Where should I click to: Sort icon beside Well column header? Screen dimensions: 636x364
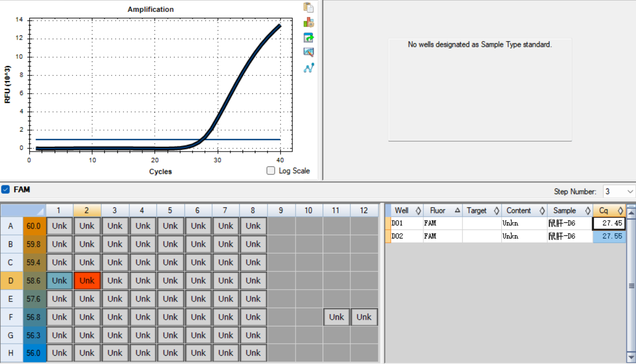click(418, 210)
